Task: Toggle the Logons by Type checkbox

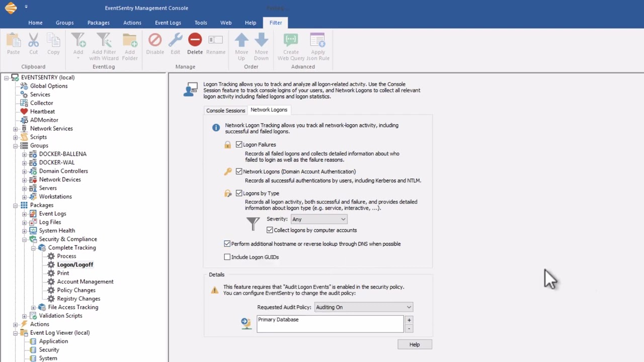Action: [x=239, y=193]
